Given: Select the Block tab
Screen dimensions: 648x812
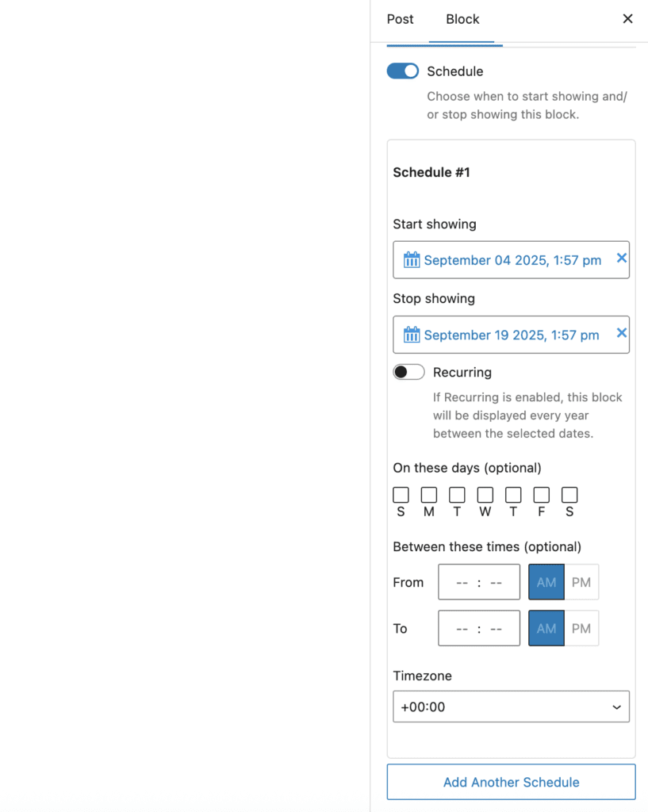Looking at the screenshot, I should 462,19.
